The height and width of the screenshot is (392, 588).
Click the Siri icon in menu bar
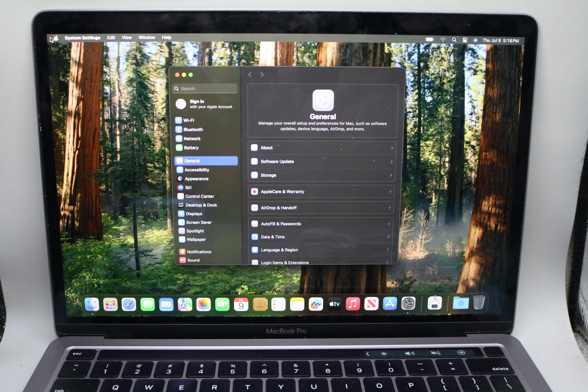coord(475,40)
